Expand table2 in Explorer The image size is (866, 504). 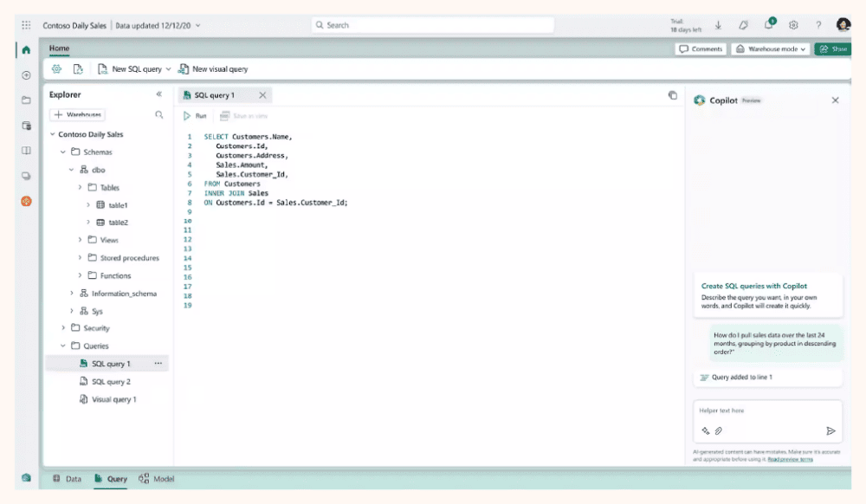(88, 223)
